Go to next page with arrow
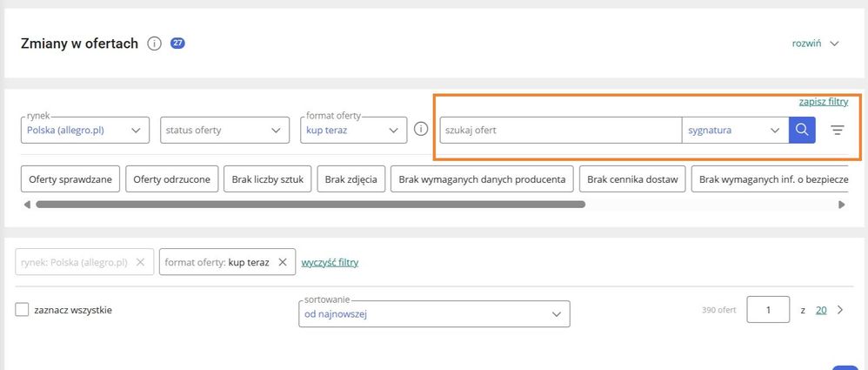The image size is (868, 370). coord(840,309)
